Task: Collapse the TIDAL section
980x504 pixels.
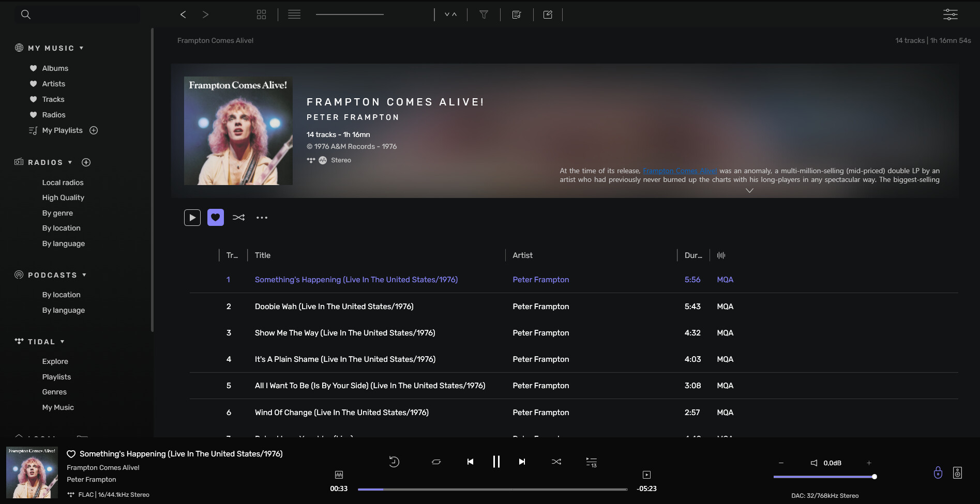Action: 62,342
